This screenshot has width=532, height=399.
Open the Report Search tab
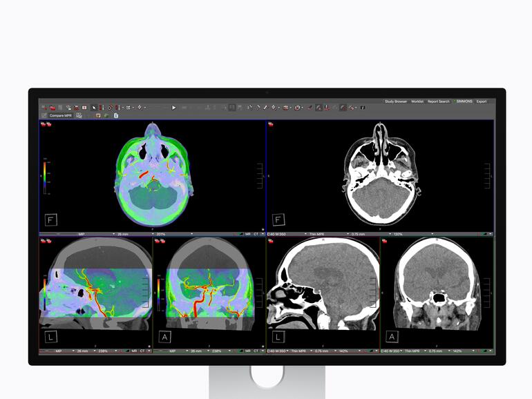[438, 101]
